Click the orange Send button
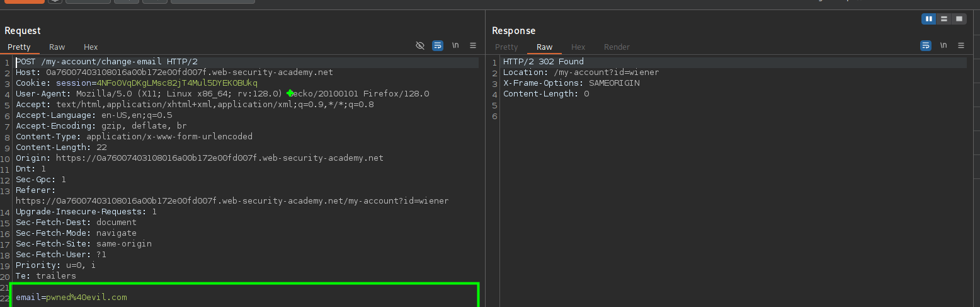 (x=25, y=1)
